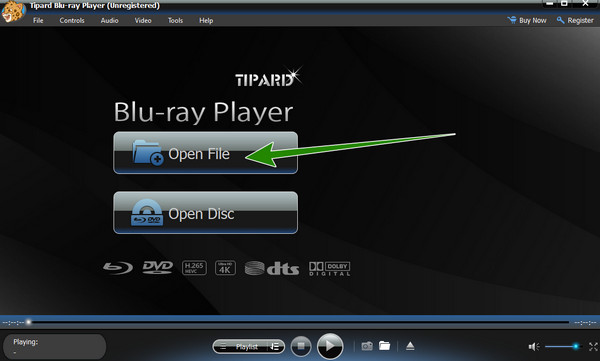Take a snapshot with the camera icon

coord(367,346)
